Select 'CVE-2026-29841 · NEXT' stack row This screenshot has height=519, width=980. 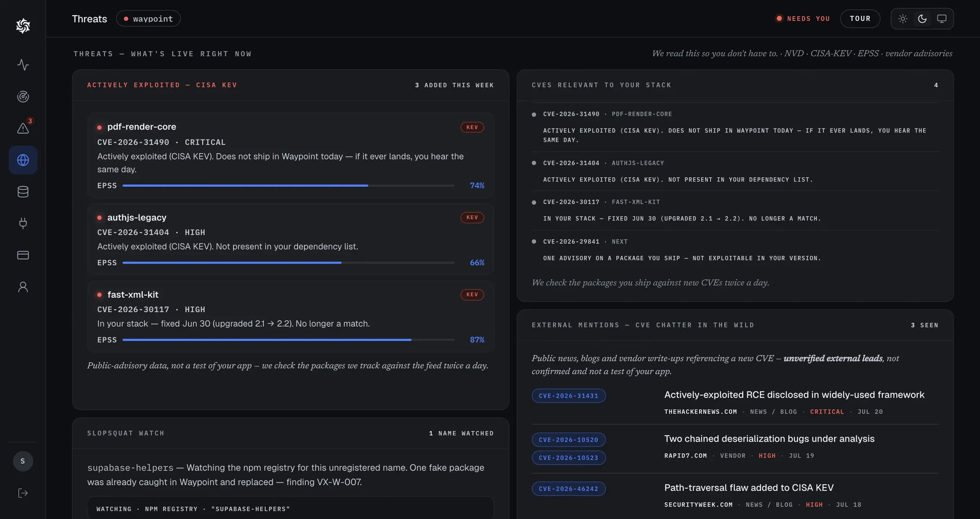[735, 249]
